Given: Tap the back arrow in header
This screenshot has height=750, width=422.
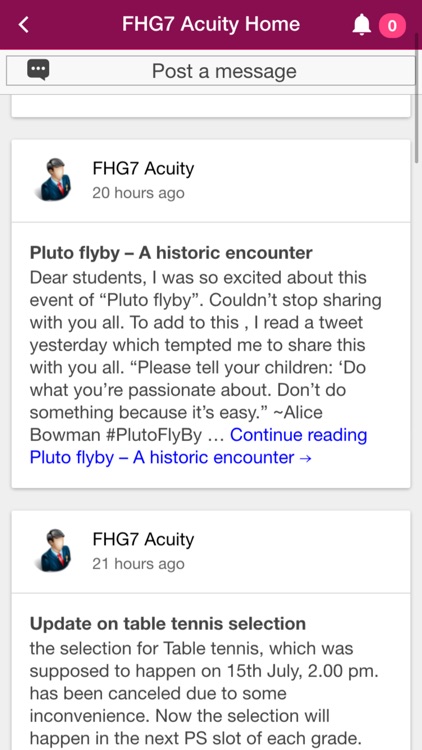Looking at the screenshot, I should click(x=24, y=24).
